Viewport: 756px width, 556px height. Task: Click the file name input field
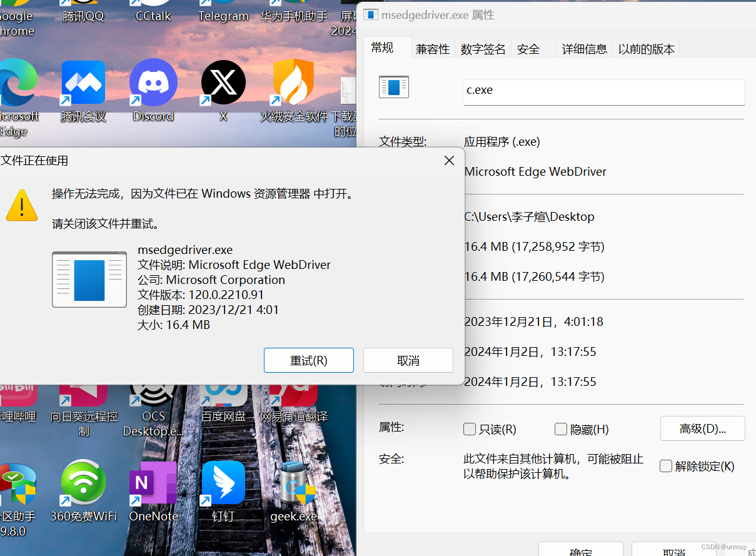604,92
